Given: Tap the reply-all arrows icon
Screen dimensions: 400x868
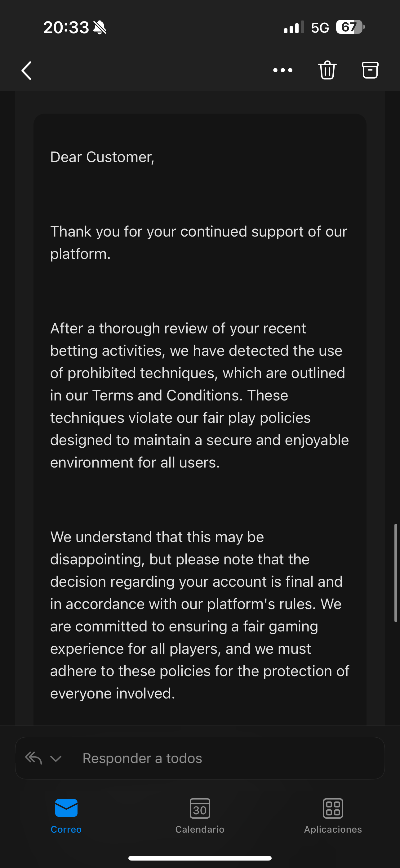Looking at the screenshot, I should click(34, 758).
